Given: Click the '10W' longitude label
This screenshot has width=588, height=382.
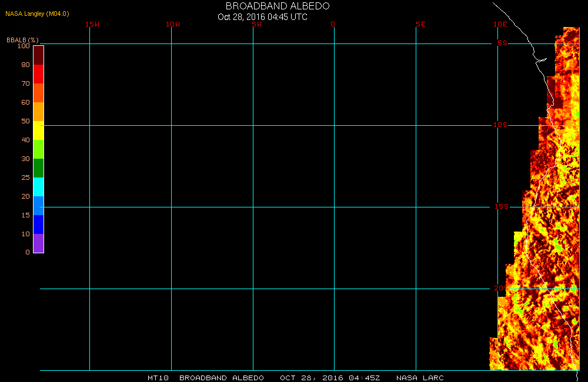Looking at the screenshot, I should click(173, 24).
